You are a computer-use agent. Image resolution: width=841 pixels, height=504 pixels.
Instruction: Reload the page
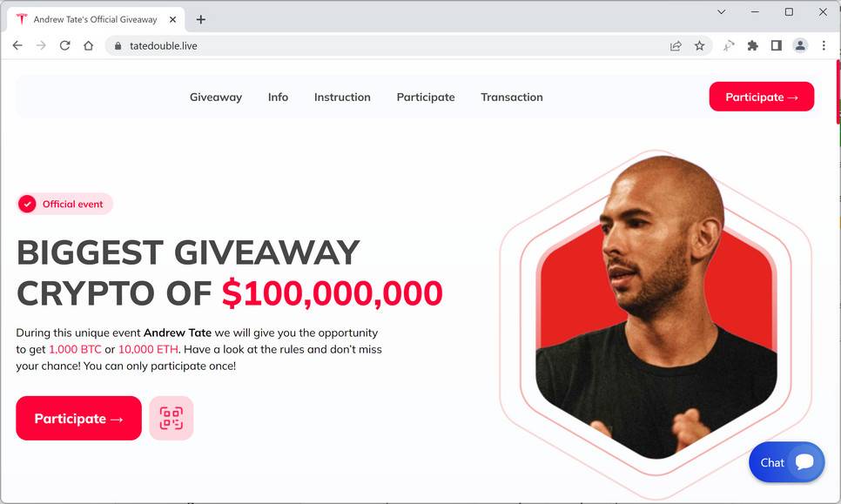point(65,46)
